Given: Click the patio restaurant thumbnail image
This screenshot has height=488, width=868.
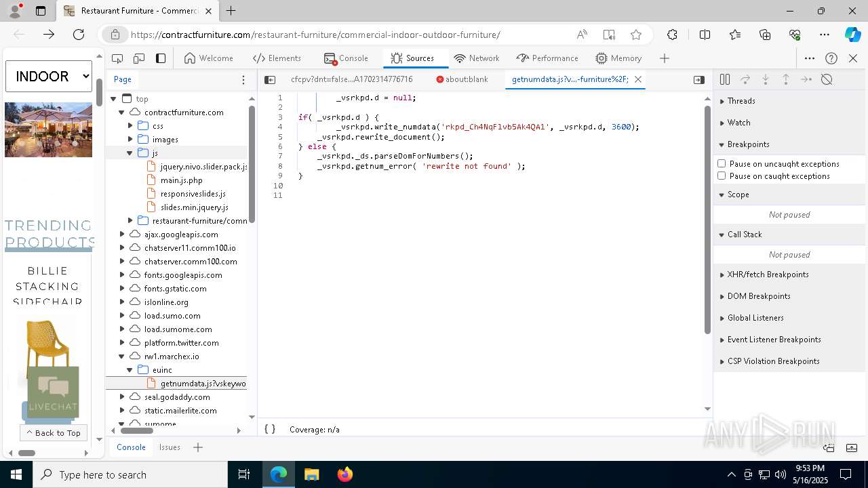Looking at the screenshot, I should (x=48, y=129).
